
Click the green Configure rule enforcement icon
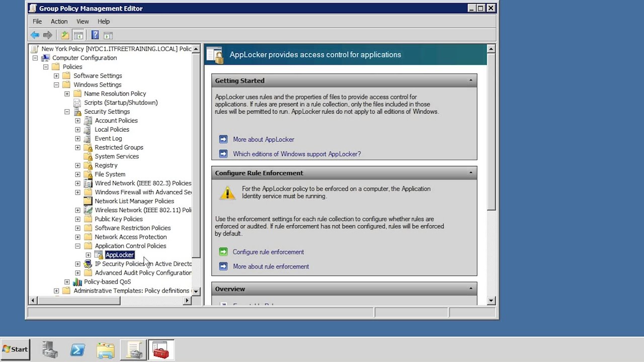click(223, 252)
